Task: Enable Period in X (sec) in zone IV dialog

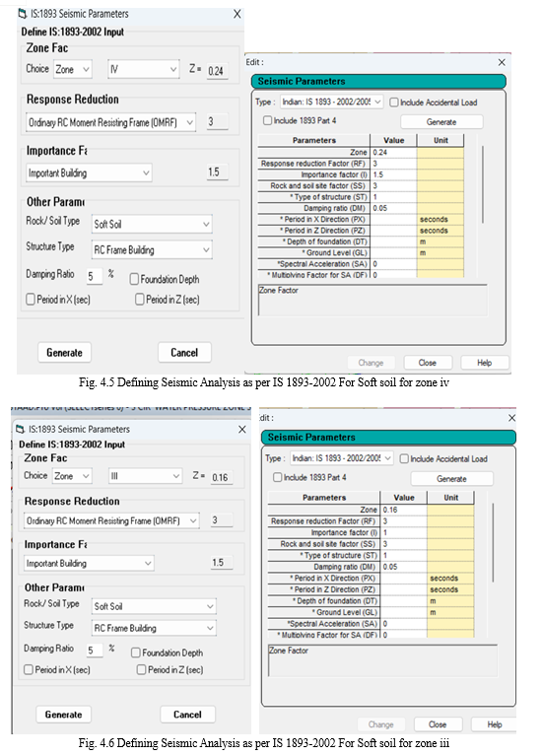Action: [31, 300]
